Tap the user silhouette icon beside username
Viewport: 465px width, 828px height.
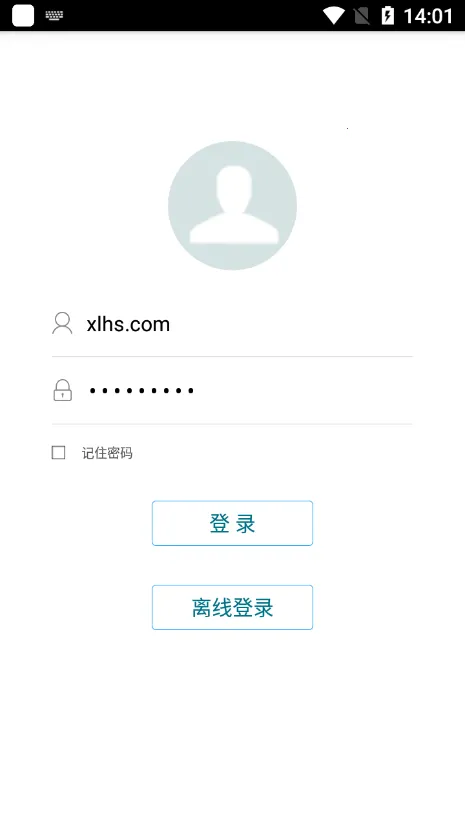62,323
